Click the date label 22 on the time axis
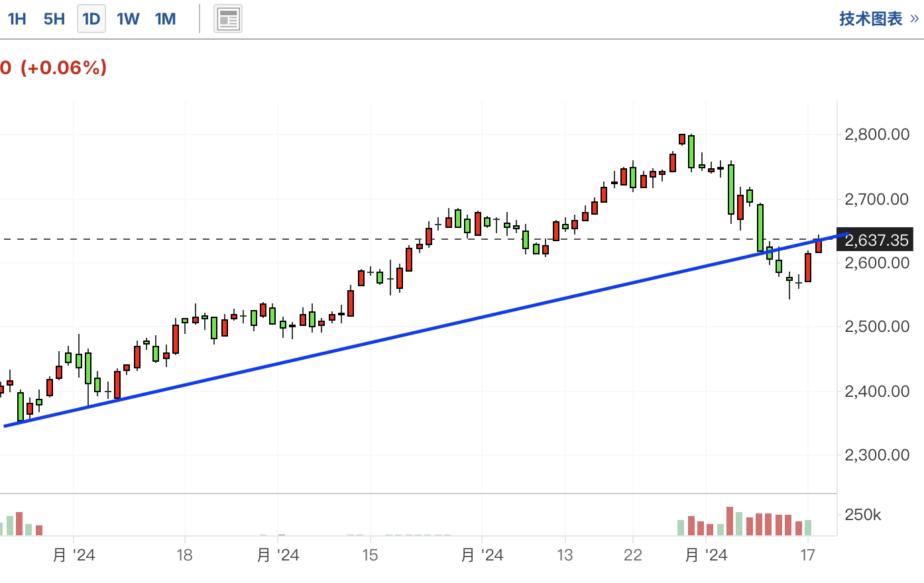This screenshot has height=583, width=924. pos(633,555)
